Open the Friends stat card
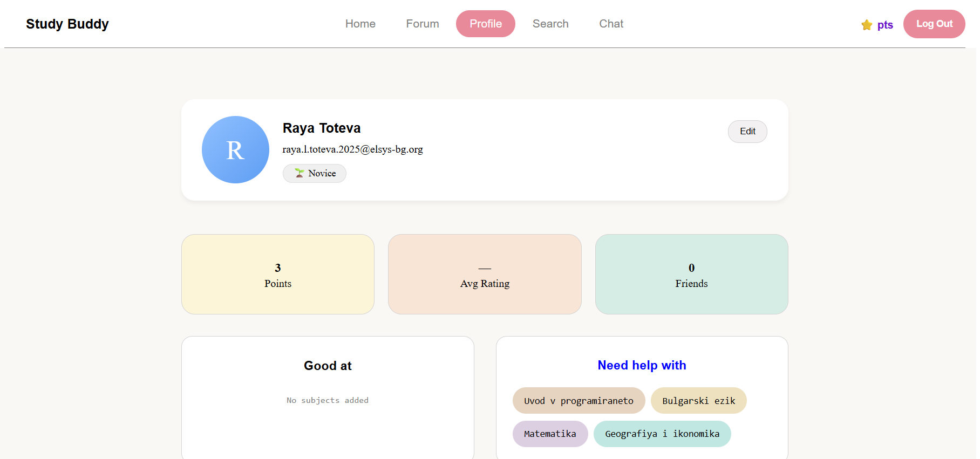The width and height of the screenshot is (980, 459). pyautogui.click(x=691, y=274)
